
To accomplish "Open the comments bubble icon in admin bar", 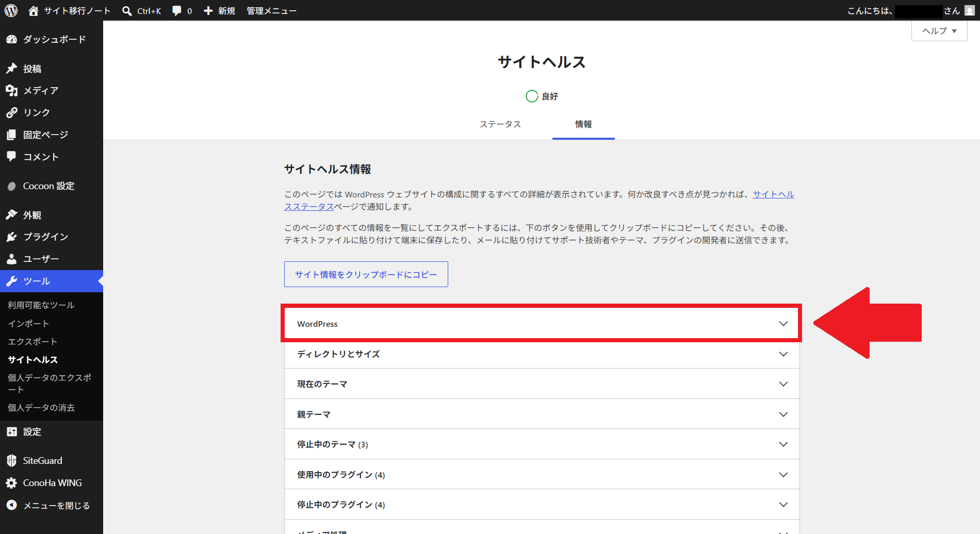I will [x=177, y=11].
